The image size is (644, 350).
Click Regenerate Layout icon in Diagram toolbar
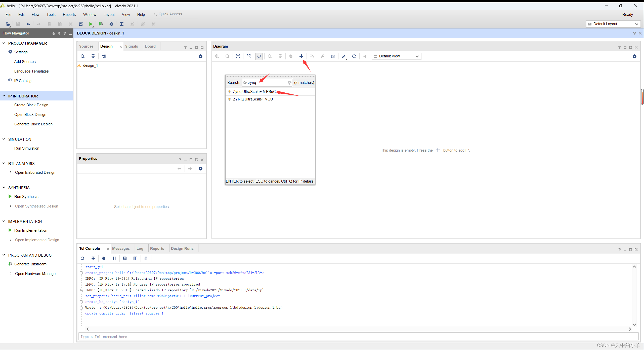click(x=354, y=56)
